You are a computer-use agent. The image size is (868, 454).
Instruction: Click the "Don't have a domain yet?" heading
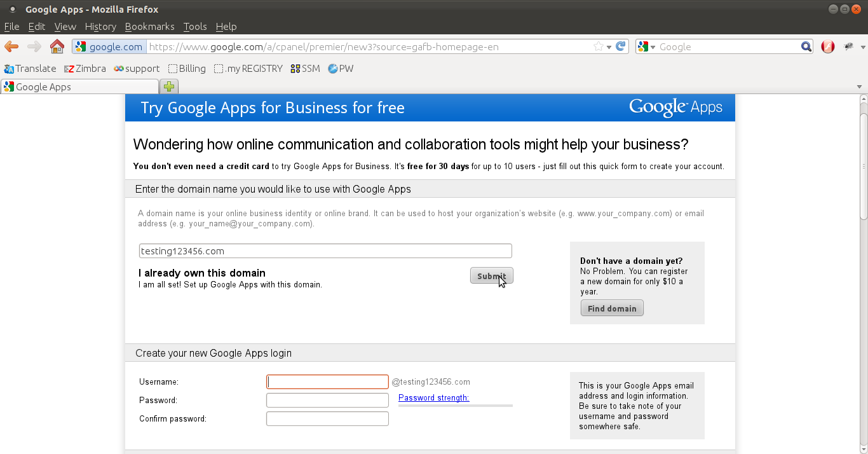[632, 261]
